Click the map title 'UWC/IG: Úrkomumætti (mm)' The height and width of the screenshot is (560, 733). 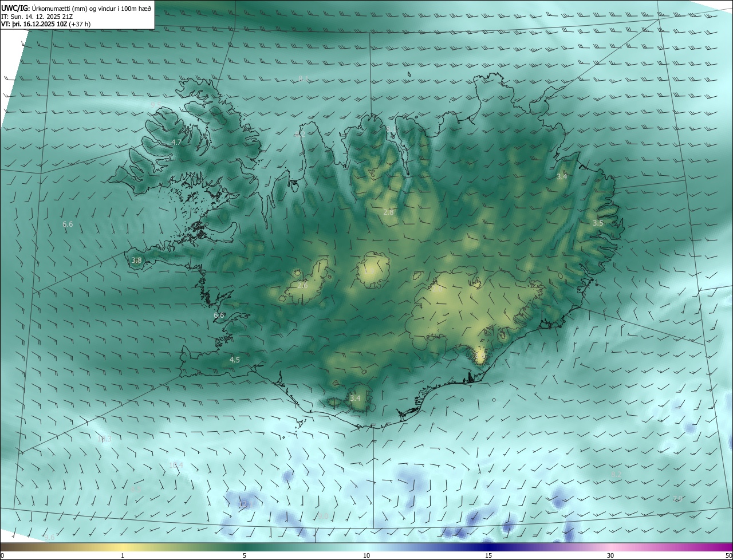click(x=44, y=9)
